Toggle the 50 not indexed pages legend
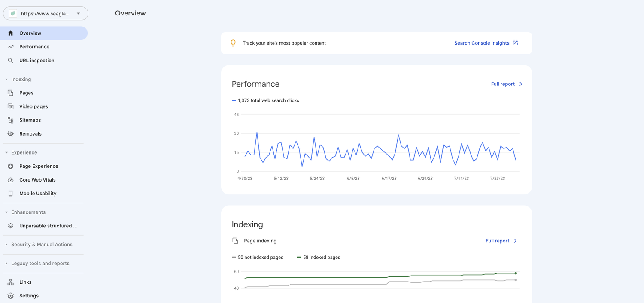The width and height of the screenshot is (644, 303). click(257, 257)
